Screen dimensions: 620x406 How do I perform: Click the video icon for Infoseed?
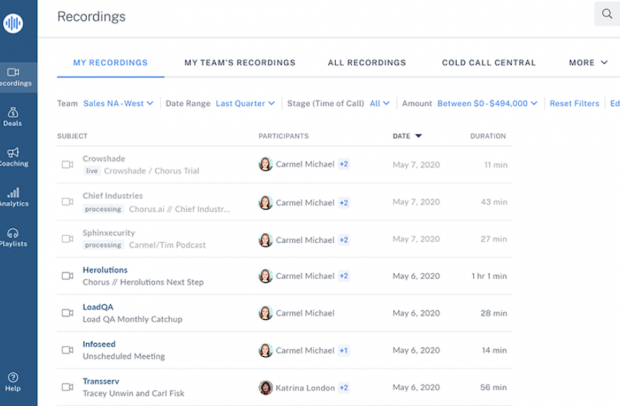coord(68,350)
